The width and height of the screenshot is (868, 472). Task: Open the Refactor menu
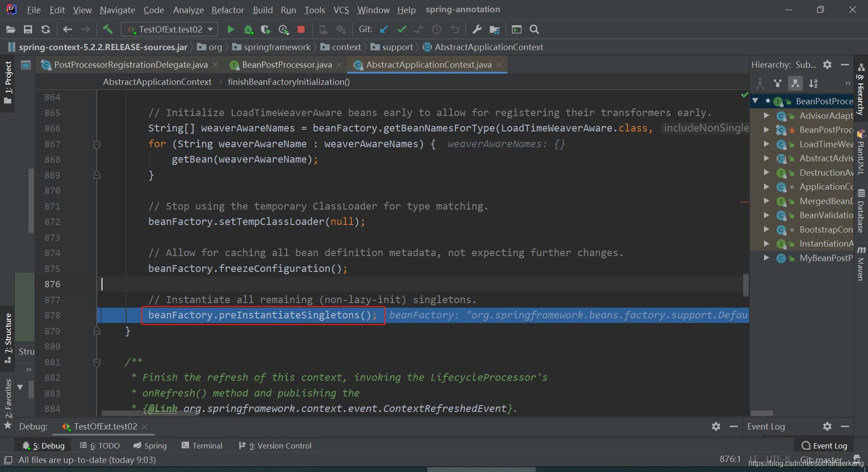point(227,10)
